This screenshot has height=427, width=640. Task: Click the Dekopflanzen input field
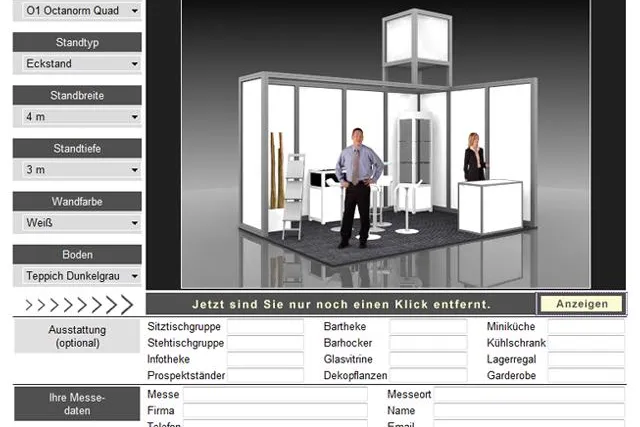(x=428, y=375)
